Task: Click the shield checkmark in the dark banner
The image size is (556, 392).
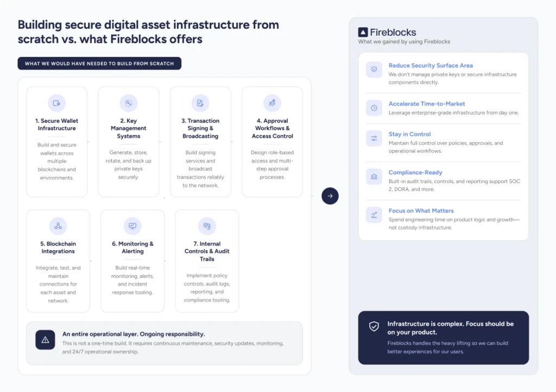Action: [374, 326]
